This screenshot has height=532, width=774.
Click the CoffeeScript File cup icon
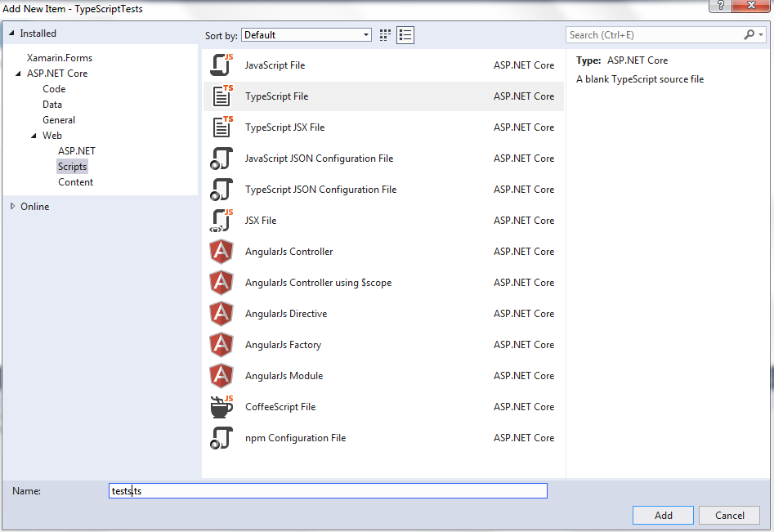221,407
